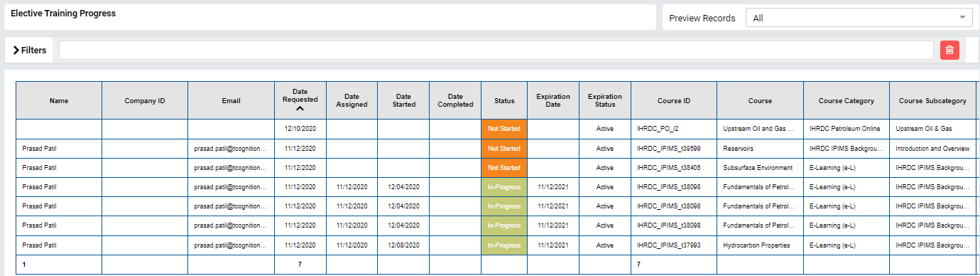Screen dimensions: 980x276
Task: Select In-Progress status in Hydrocarbon Properties row
Action: coord(504,245)
